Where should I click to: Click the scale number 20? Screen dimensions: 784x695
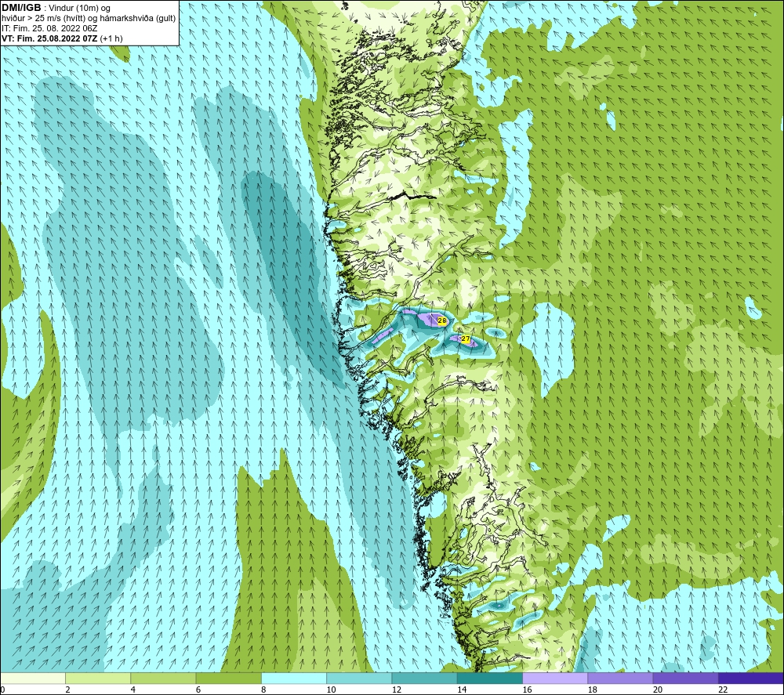tap(658, 690)
